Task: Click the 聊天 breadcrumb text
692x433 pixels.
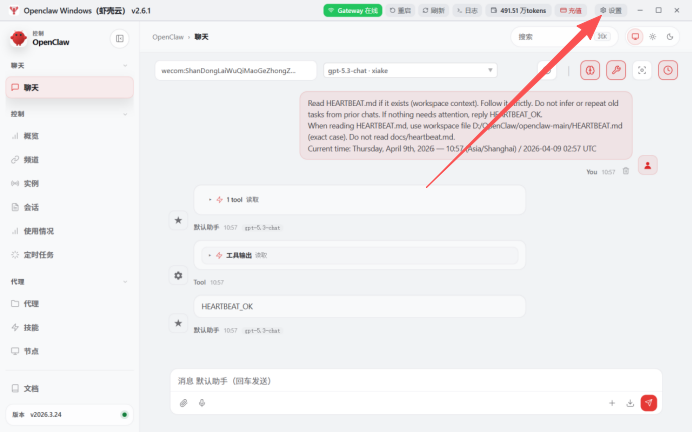Action: click(x=201, y=37)
